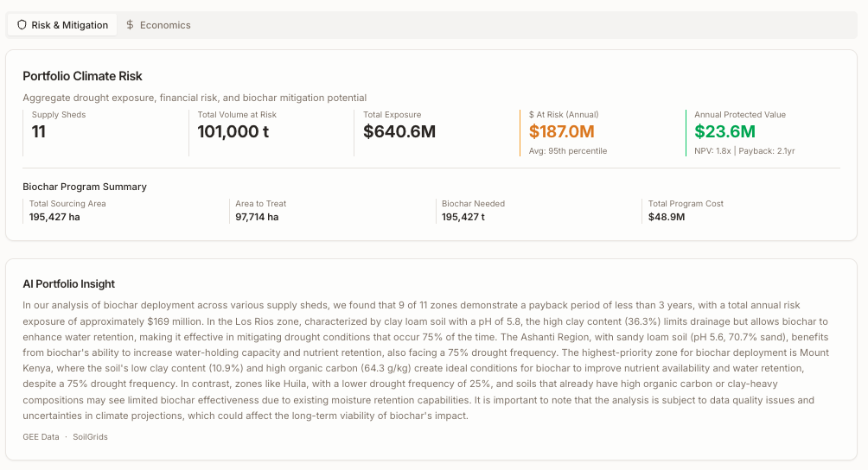The height and width of the screenshot is (470, 868).
Task: Click the Total Sourcing Area 195,427 ha
Action: (x=54, y=217)
